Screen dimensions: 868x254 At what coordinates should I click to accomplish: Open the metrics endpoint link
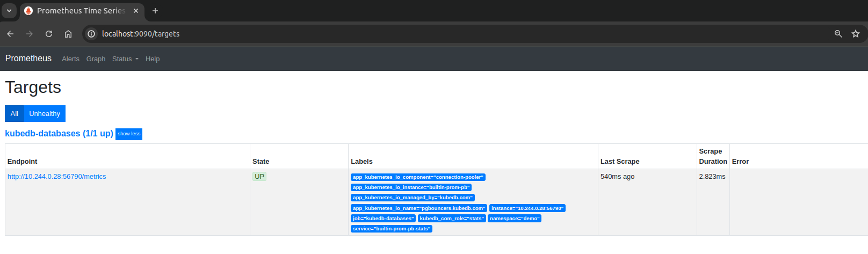pyautogui.click(x=57, y=177)
